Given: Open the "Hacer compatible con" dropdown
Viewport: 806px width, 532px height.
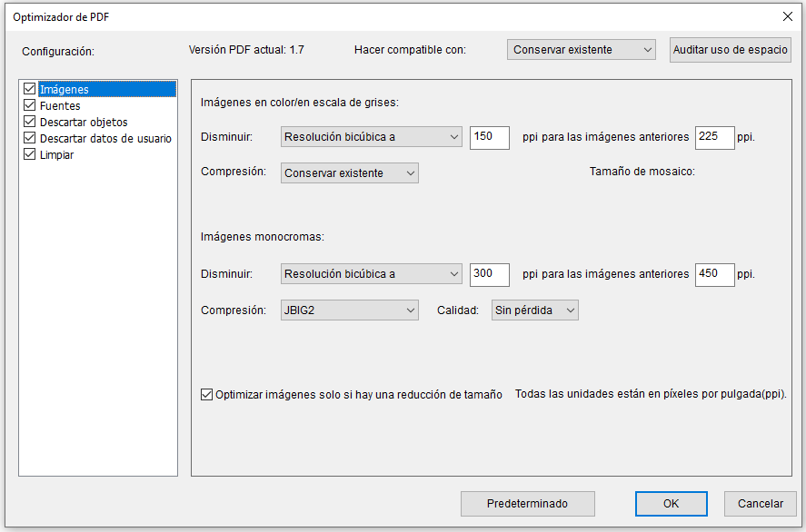Looking at the screenshot, I should click(x=581, y=50).
